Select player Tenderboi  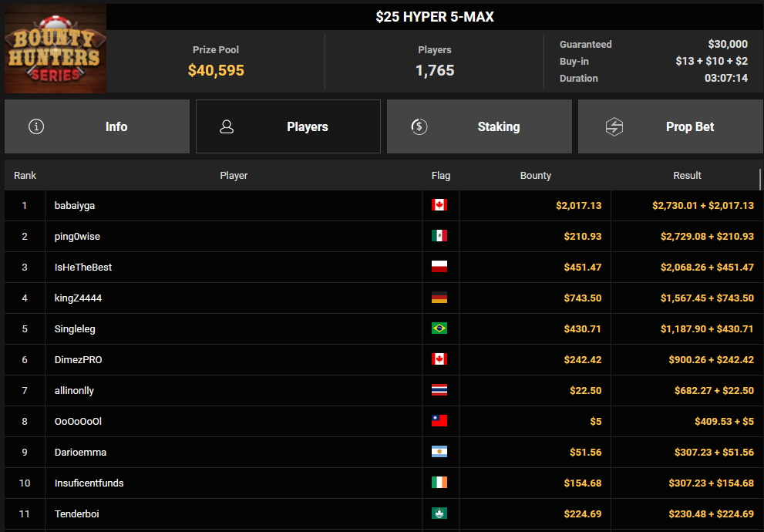pyautogui.click(x=76, y=513)
